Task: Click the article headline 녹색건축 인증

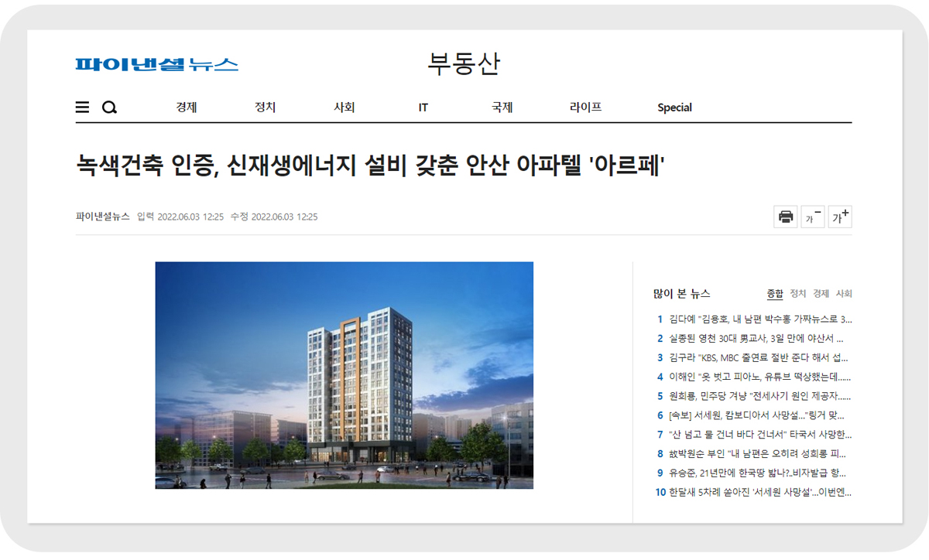Action: pyautogui.click(x=370, y=165)
